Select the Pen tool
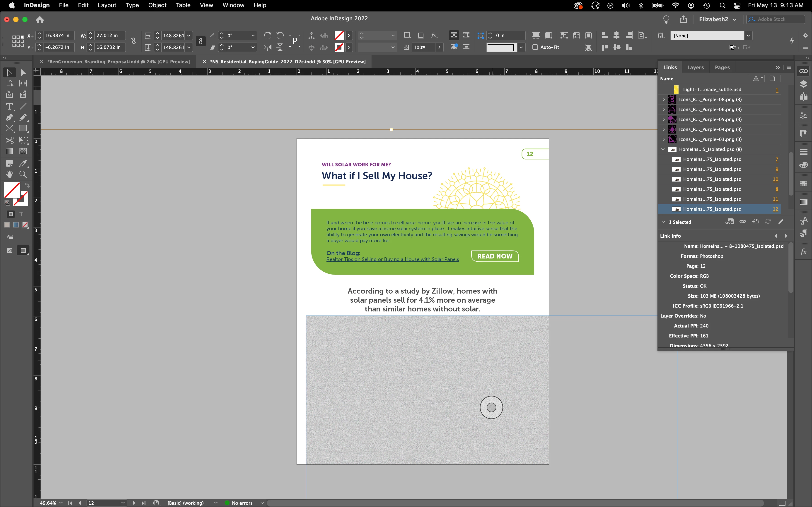Screen dimensions: 812x507 pos(9,117)
